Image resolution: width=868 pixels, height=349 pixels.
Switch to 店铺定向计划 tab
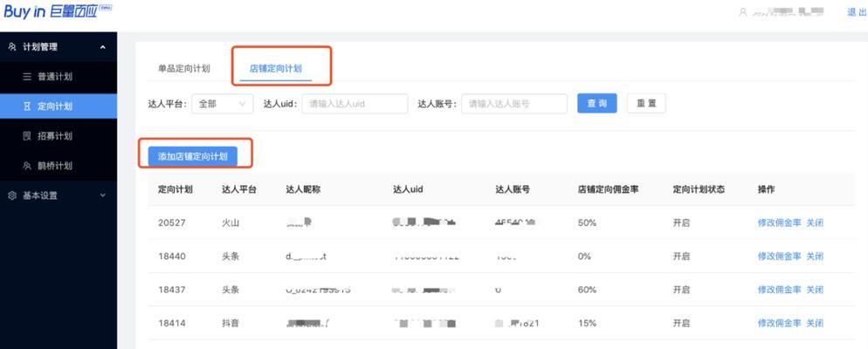pos(276,69)
